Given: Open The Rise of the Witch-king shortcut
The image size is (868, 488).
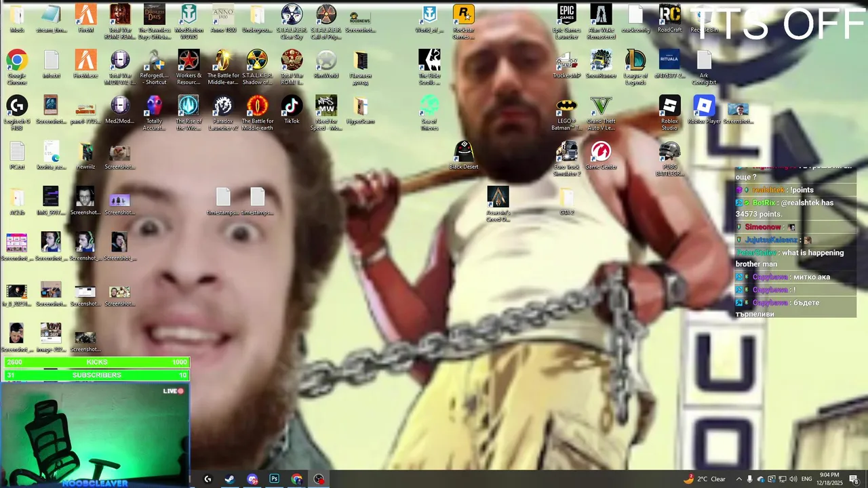Looking at the screenshot, I should pos(189,113).
